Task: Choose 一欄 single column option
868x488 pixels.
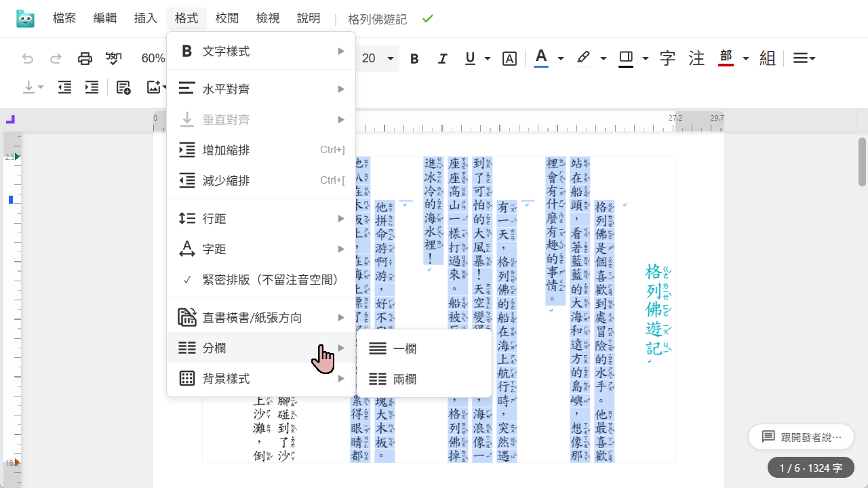Action: pyautogui.click(x=425, y=349)
